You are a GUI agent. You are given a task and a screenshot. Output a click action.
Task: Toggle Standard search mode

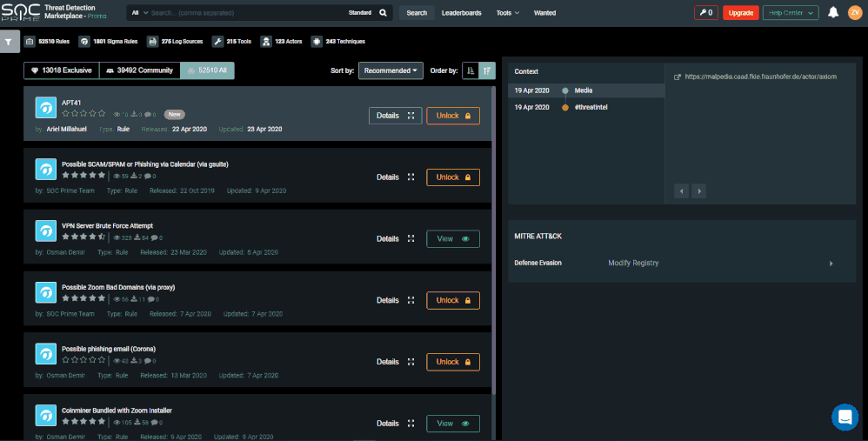click(x=360, y=13)
